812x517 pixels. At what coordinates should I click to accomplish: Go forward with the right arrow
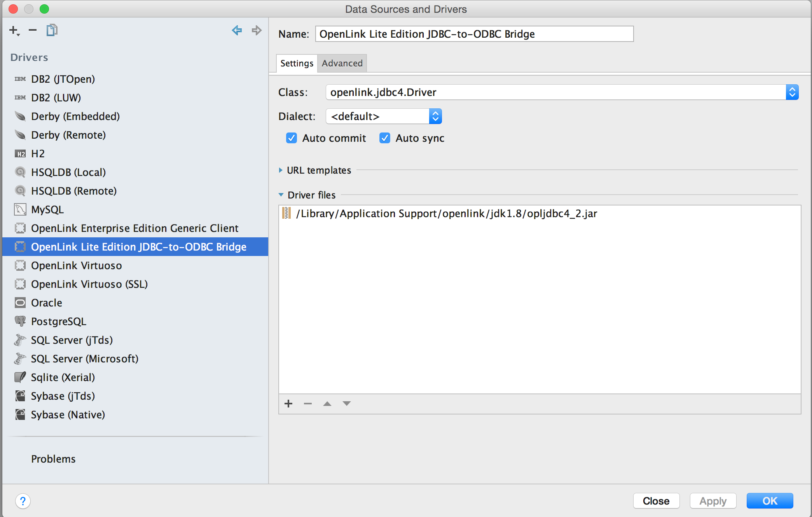point(257,30)
